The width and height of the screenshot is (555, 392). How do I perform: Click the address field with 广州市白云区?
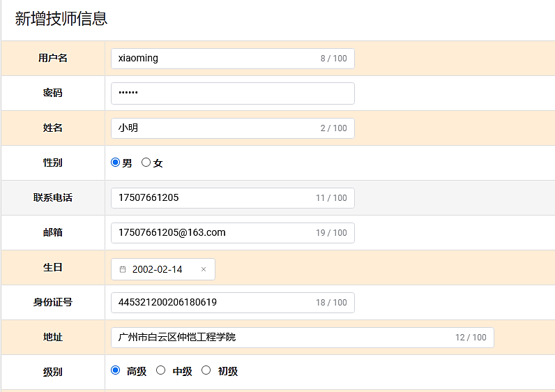point(279,338)
